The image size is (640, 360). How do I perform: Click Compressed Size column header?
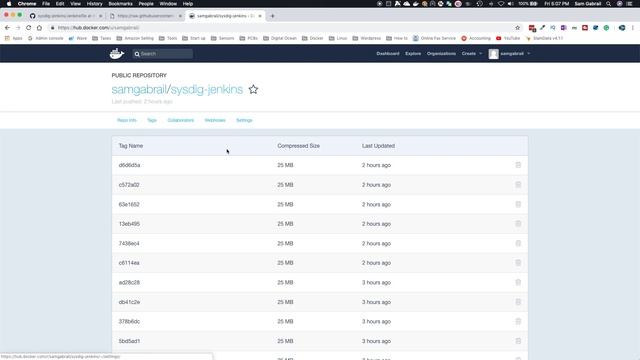tap(298, 146)
